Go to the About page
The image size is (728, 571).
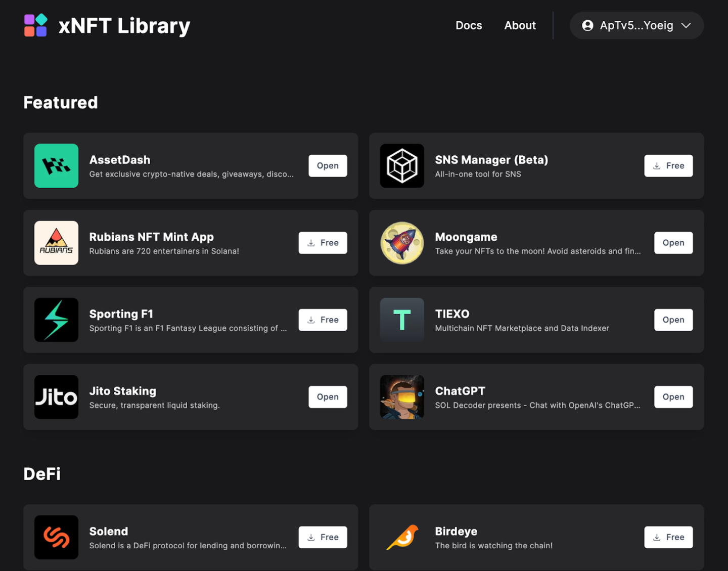click(x=520, y=25)
